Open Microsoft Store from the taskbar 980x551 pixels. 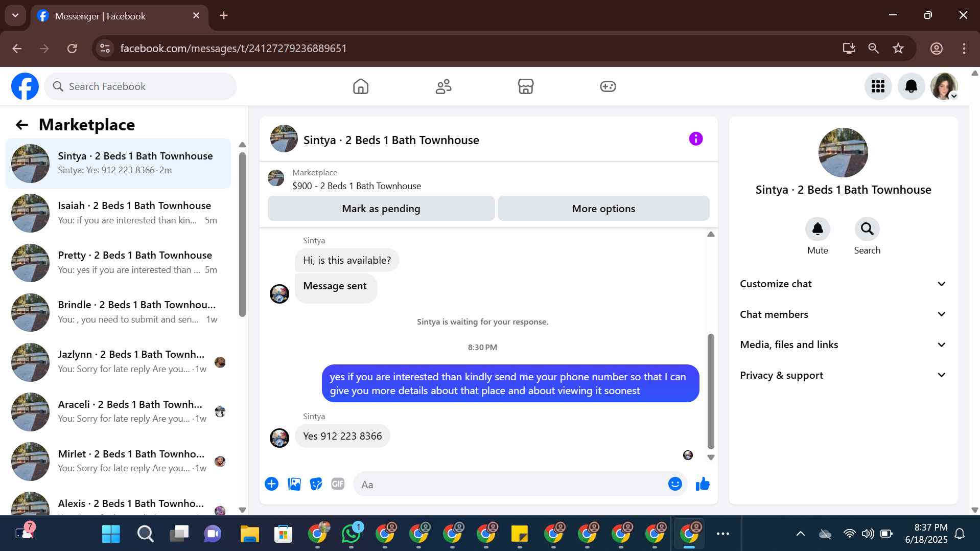[283, 534]
